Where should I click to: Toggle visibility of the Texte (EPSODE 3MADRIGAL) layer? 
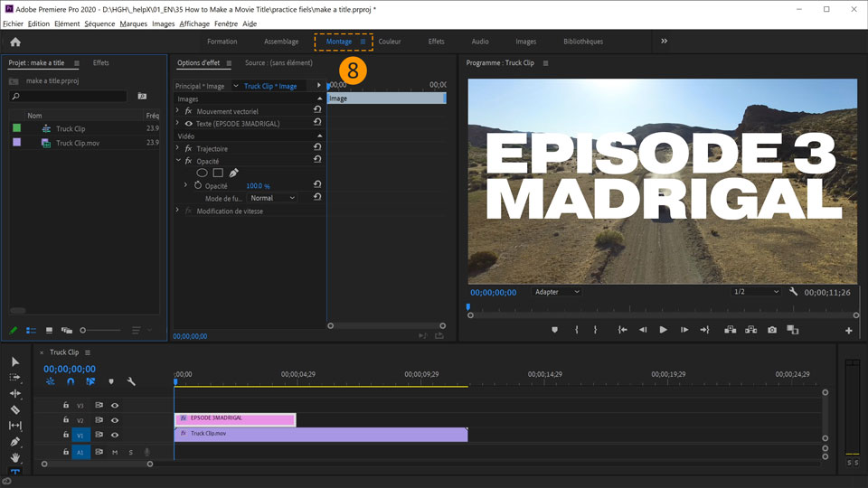point(188,123)
